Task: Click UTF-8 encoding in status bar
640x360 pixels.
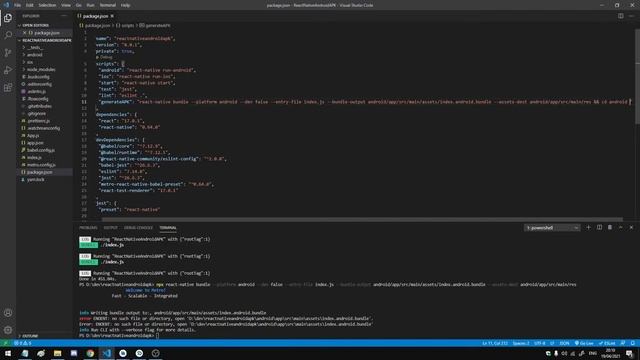Action: click(x=539, y=343)
